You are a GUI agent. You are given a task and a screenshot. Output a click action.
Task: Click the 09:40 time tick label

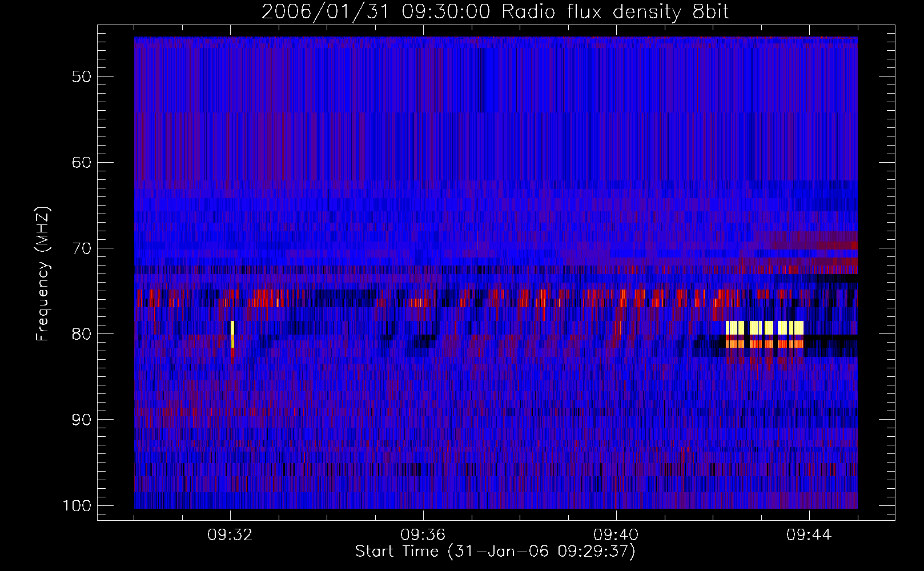point(616,535)
